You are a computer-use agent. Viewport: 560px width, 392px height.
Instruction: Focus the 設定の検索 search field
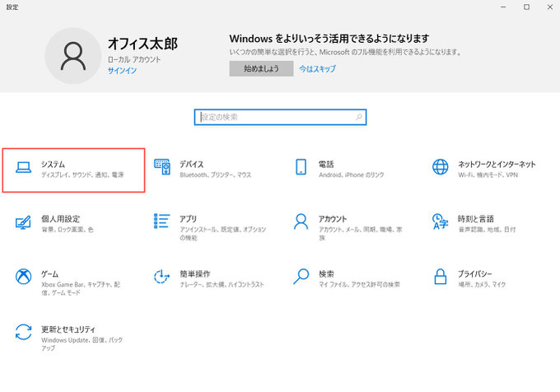tap(280, 117)
